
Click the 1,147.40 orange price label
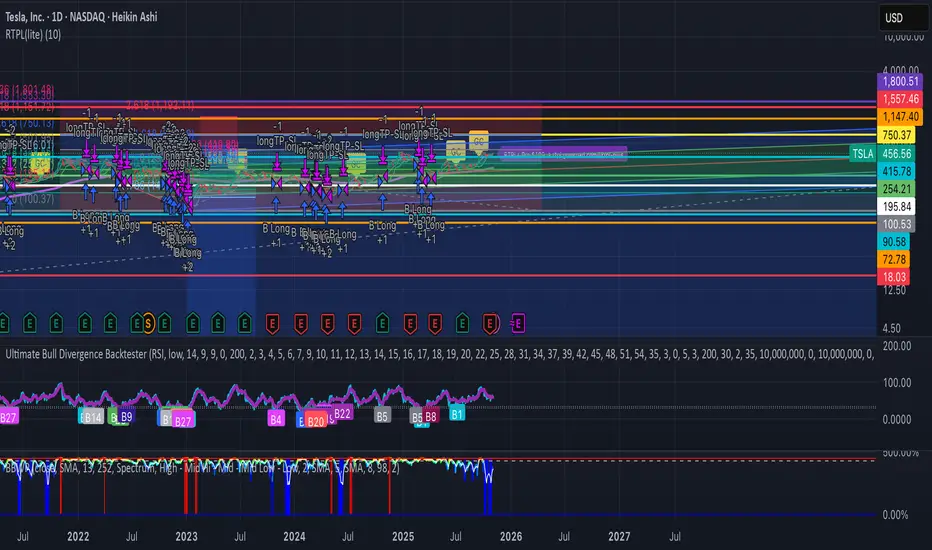pyautogui.click(x=900, y=117)
